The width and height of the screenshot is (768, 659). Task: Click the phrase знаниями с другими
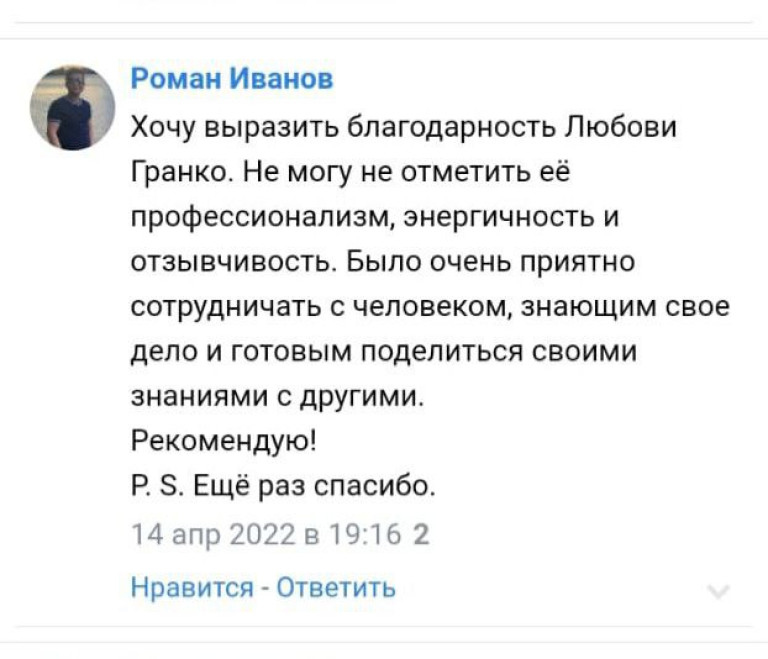pyautogui.click(x=277, y=397)
